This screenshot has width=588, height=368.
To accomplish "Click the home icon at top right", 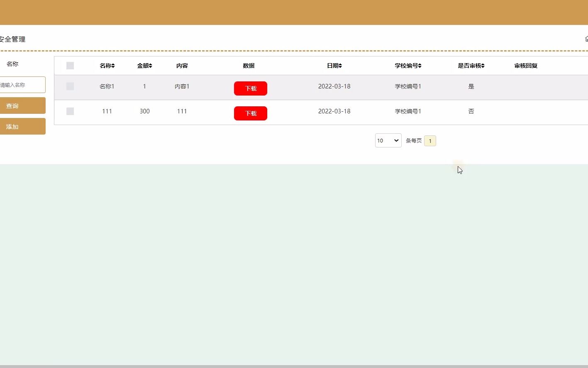I will [x=586, y=39].
